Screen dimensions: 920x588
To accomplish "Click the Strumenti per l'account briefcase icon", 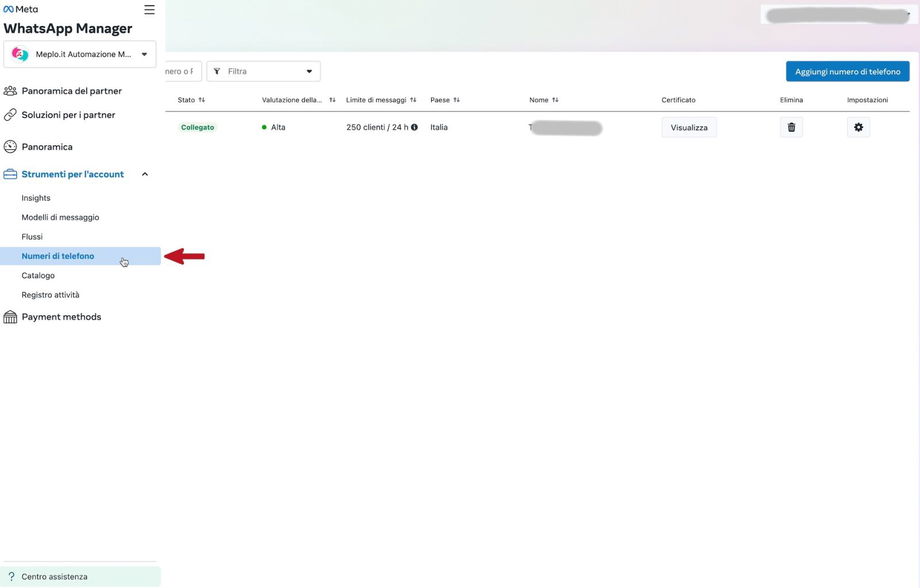I will point(10,174).
